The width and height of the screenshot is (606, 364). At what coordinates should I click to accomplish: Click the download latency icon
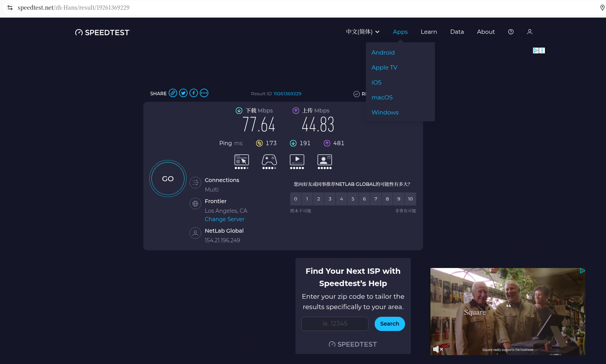tap(293, 143)
